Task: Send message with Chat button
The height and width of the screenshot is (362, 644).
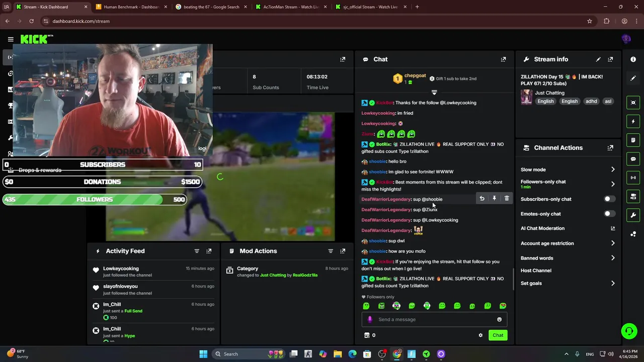Action: click(498, 335)
